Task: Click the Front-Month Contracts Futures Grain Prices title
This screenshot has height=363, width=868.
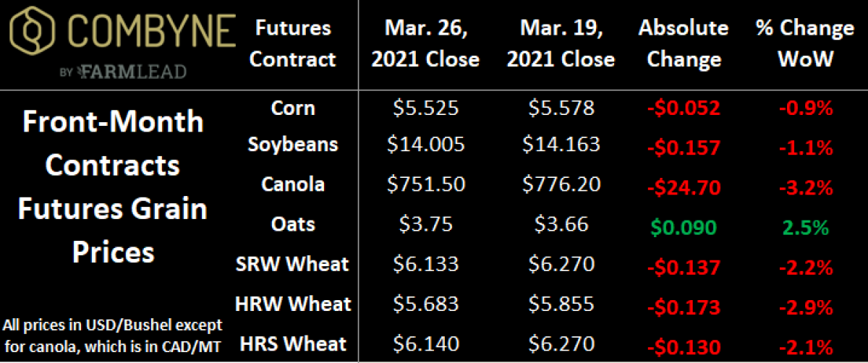Action: [x=113, y=187]
